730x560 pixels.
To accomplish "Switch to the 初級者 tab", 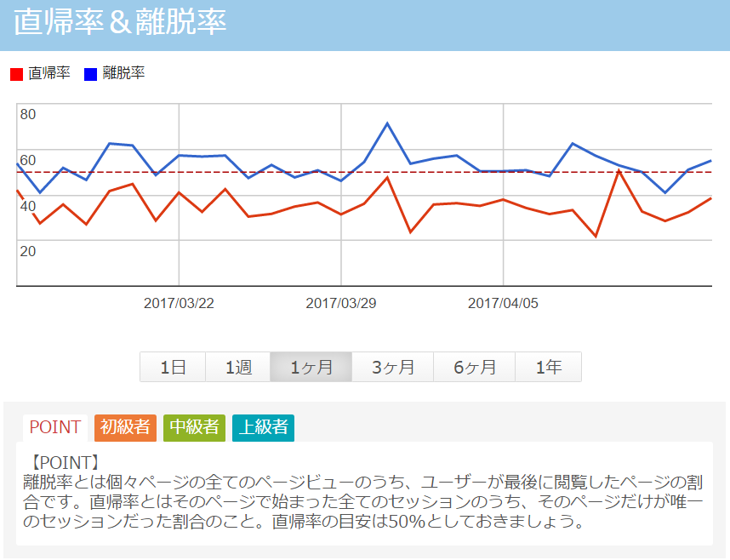I will 126,427.
